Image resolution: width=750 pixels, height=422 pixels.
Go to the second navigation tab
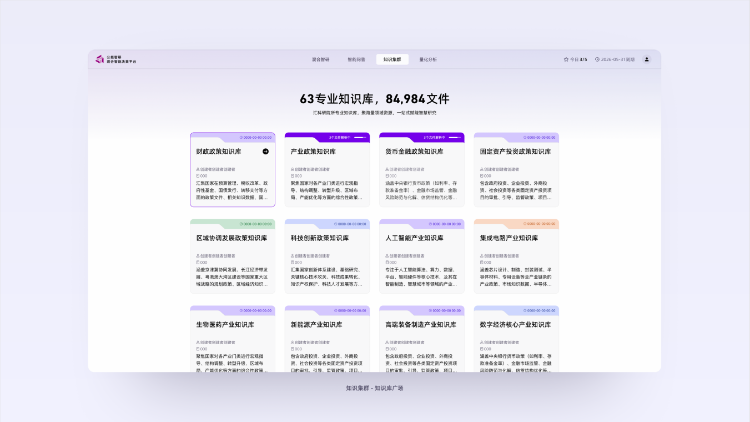click(x=356, y=59)
